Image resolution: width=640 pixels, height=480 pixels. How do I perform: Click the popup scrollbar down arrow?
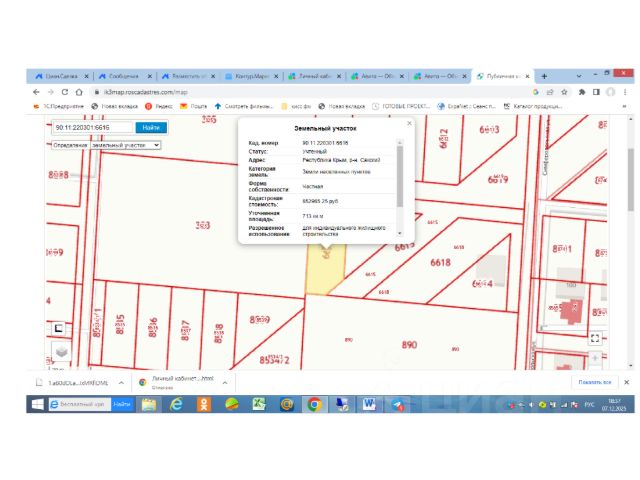(400, 233)
